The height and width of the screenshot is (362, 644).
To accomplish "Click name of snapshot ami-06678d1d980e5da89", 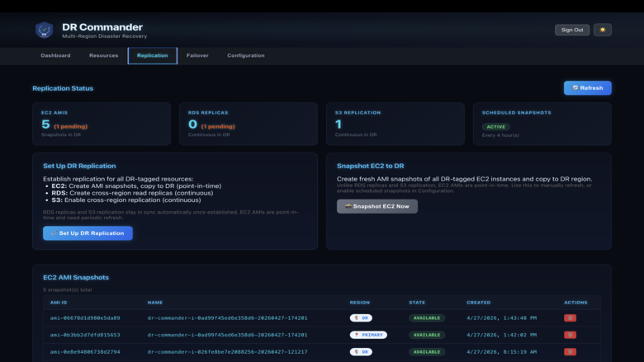I will (x=228, y=318).
